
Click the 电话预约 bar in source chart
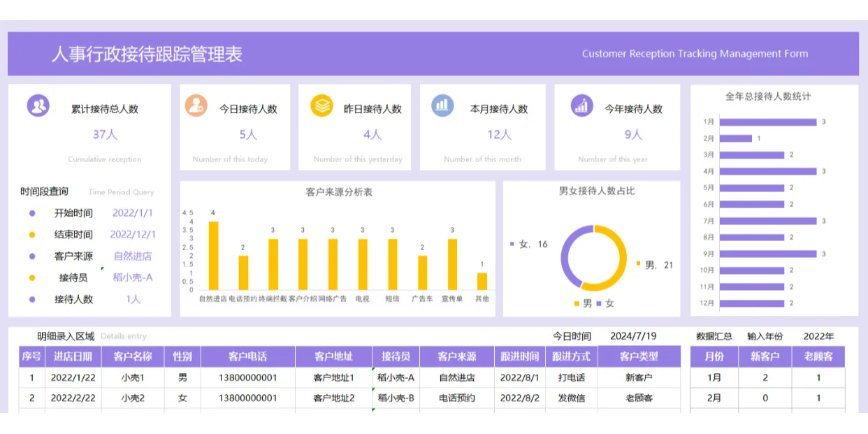pyautogui.click(x=243, y=273)
